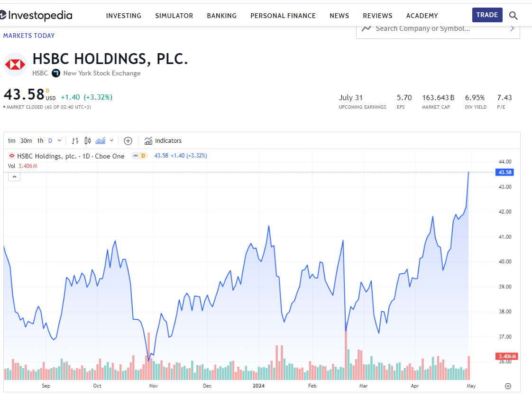Viewport: 532px width, 398px height.
Task: Collapse the chart legend with caret button
Action: coord(14,177)
